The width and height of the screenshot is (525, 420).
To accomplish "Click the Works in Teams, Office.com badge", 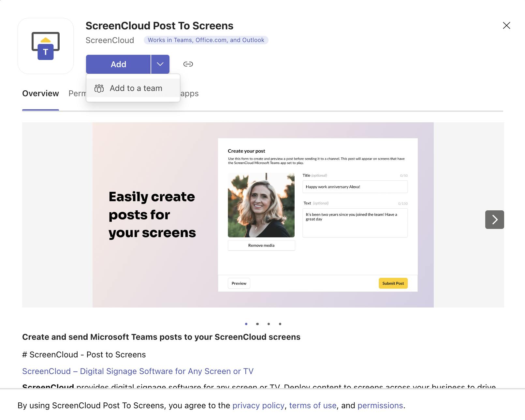I will point(206,40).
